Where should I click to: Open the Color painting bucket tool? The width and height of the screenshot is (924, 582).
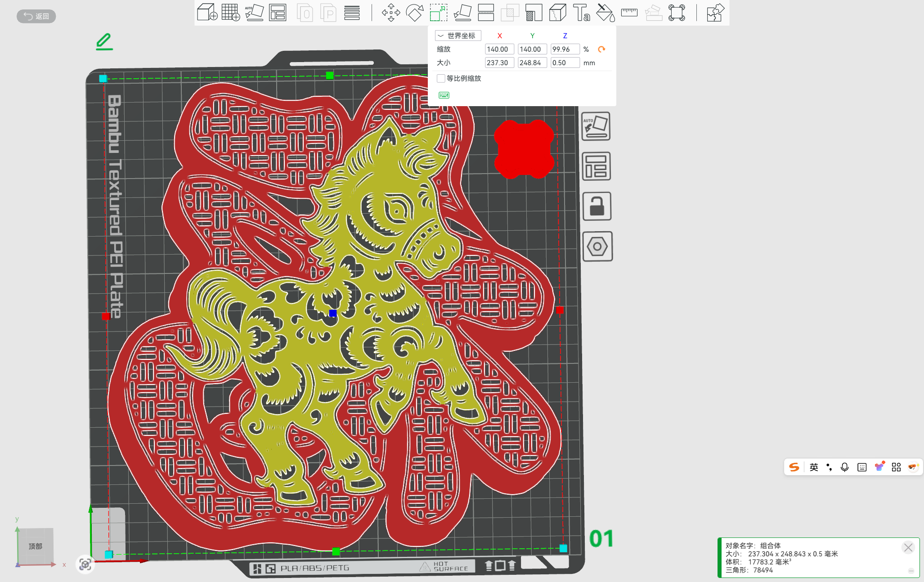coord(606,13)
